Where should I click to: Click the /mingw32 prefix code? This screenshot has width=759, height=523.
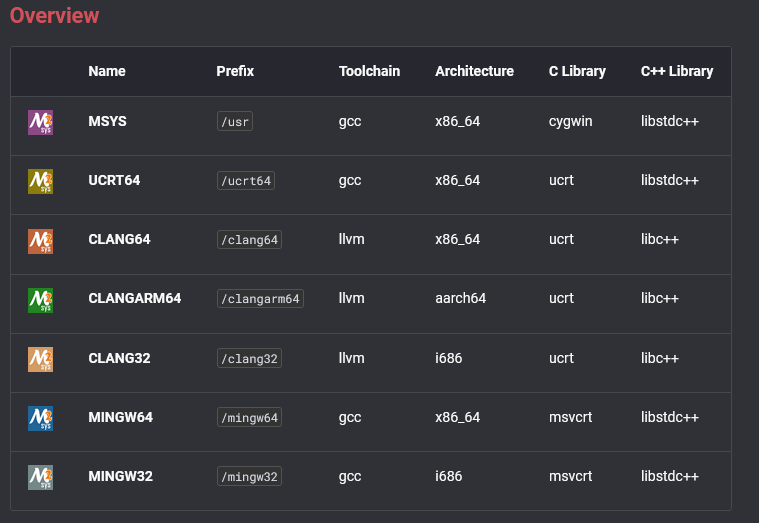pos(249,477)
